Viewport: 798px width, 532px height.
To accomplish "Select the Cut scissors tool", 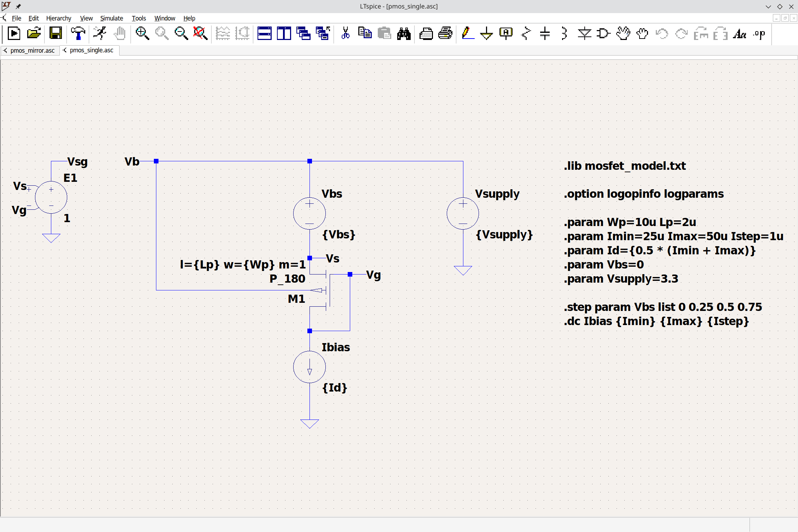I will pyautogui.click(x=345, y=34).
